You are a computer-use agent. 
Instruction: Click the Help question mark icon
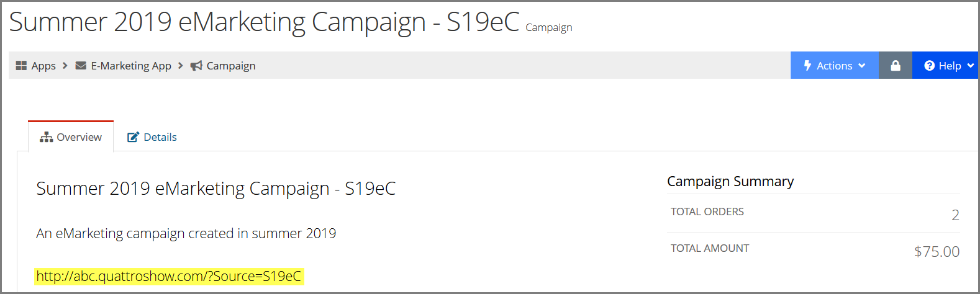[930, 66]
